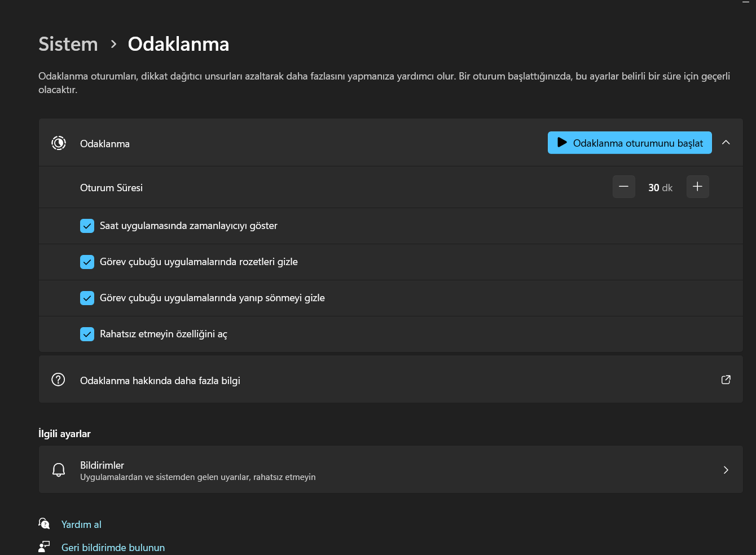Click the Yardım al help icon
Image resolution: width=756 pixels, height=555 pixels.
click(44, 524)
